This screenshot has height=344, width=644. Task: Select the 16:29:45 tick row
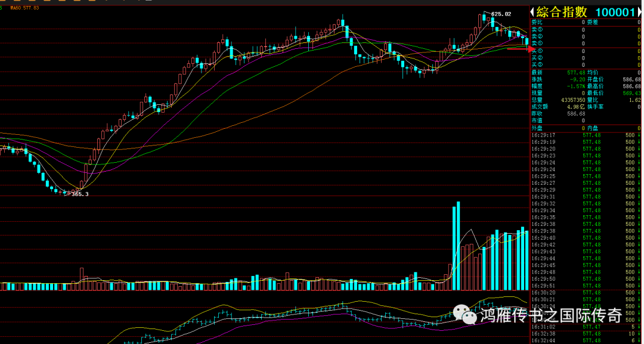click(x=586, y=265)
